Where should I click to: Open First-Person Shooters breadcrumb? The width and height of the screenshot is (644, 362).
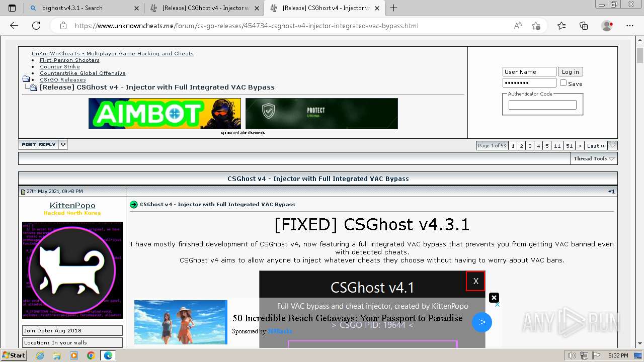coord(69,60)
